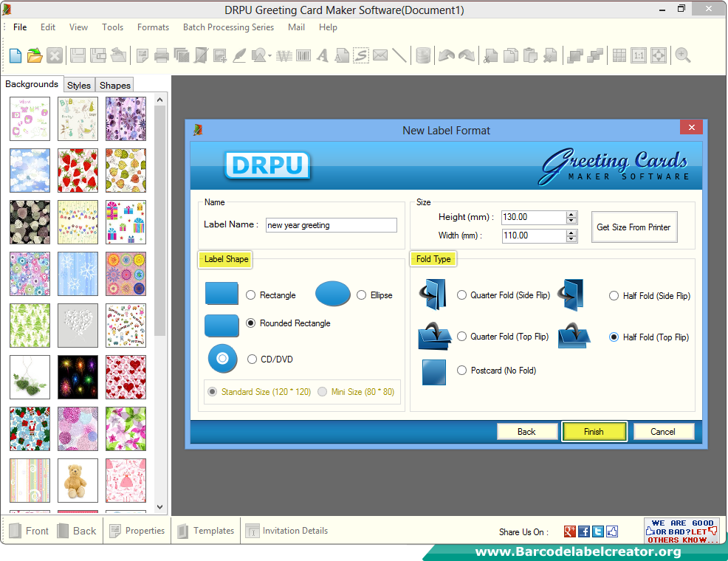Screen dimensions: 728x561
Task: Click the Copy pages icon
Action: pos(511,55)
